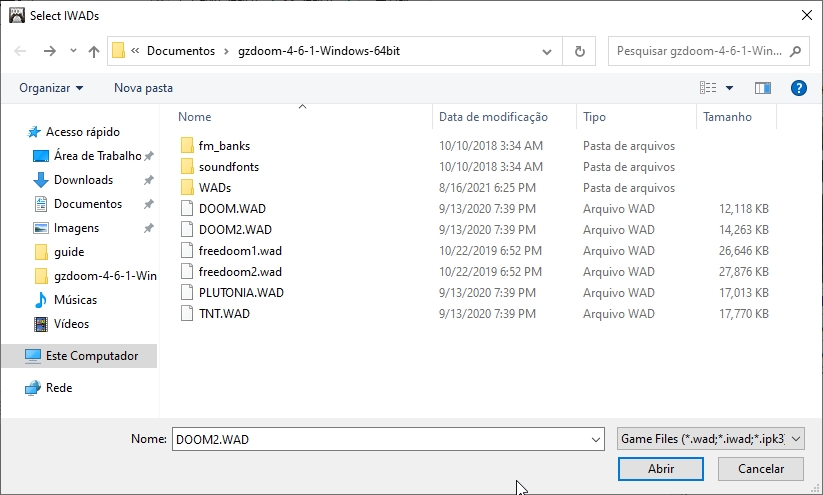823x495 pixels.
Task: Go up one folder level
Action: pos(94,51)
